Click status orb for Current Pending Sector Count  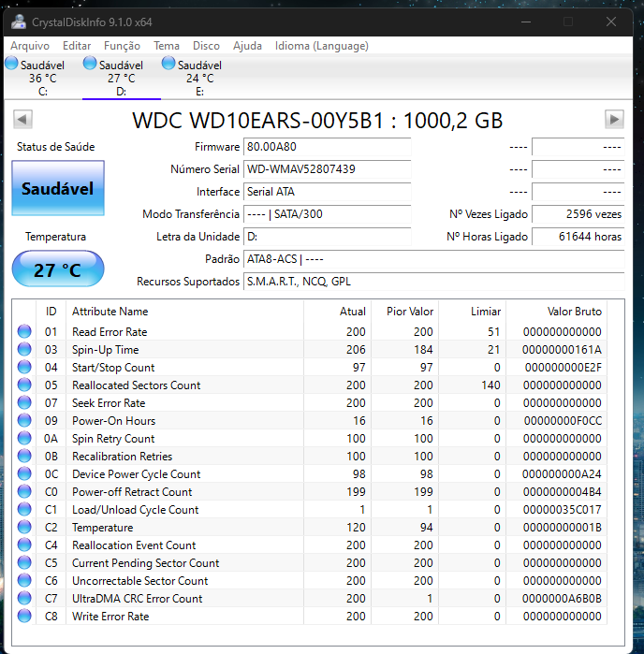click(x=24, y=562)
